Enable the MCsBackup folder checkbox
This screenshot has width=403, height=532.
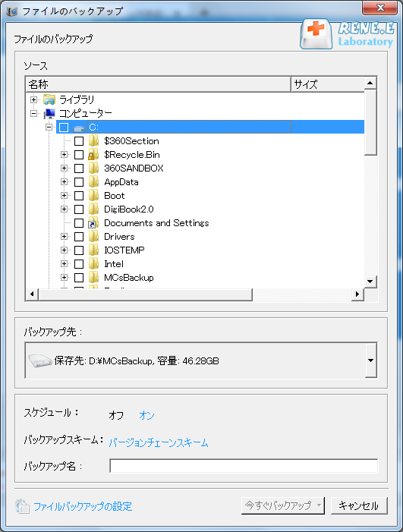[79, 278]
